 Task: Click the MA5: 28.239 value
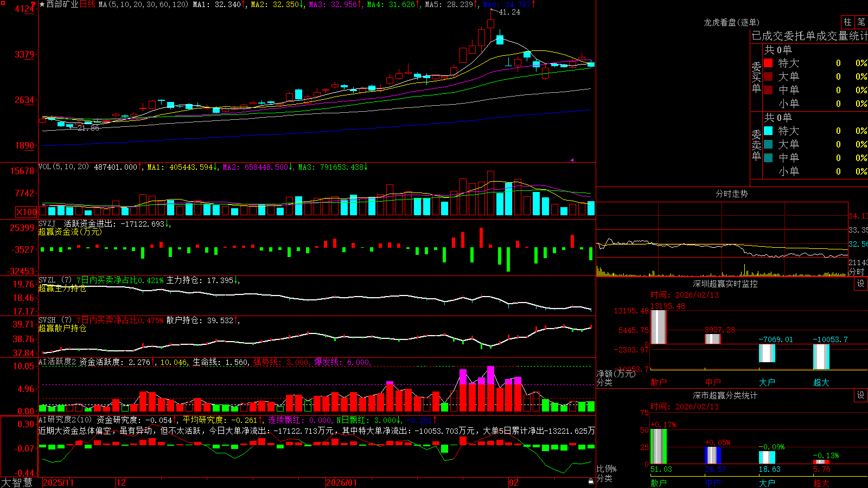coord(452,4)
